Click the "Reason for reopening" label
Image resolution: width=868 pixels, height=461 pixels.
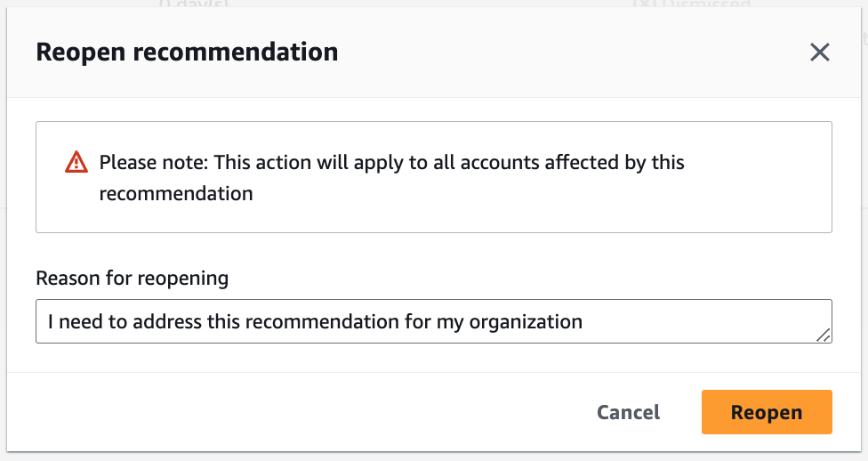coord(132,278)
